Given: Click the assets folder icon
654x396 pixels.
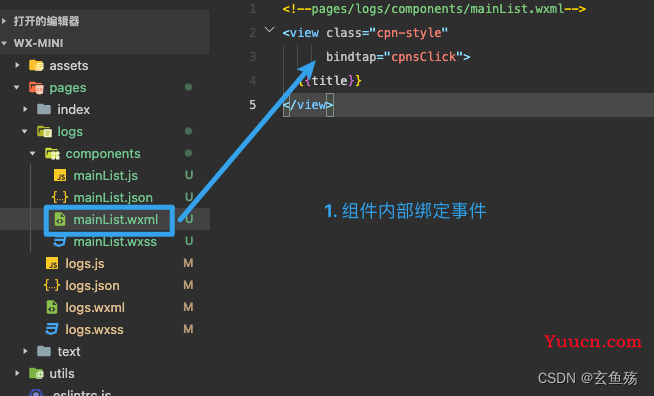Looking at the screenshot, I should click(x=36, y=66).
